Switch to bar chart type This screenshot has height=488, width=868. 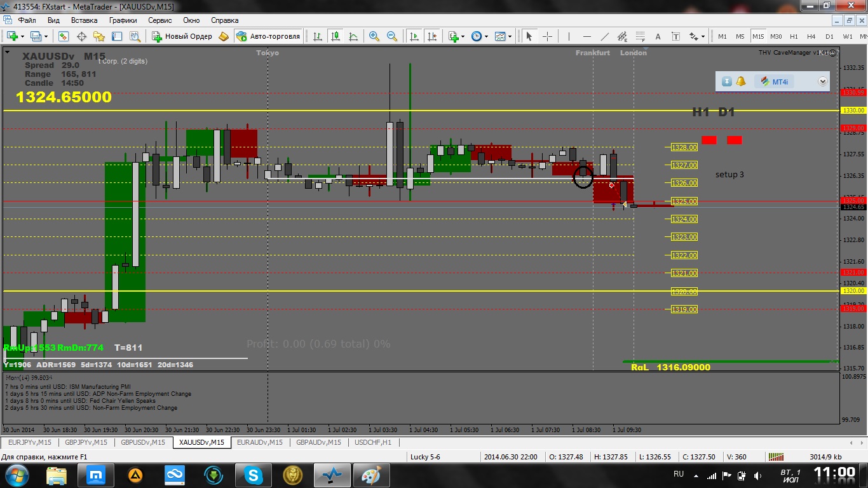[x=318, y=36]
